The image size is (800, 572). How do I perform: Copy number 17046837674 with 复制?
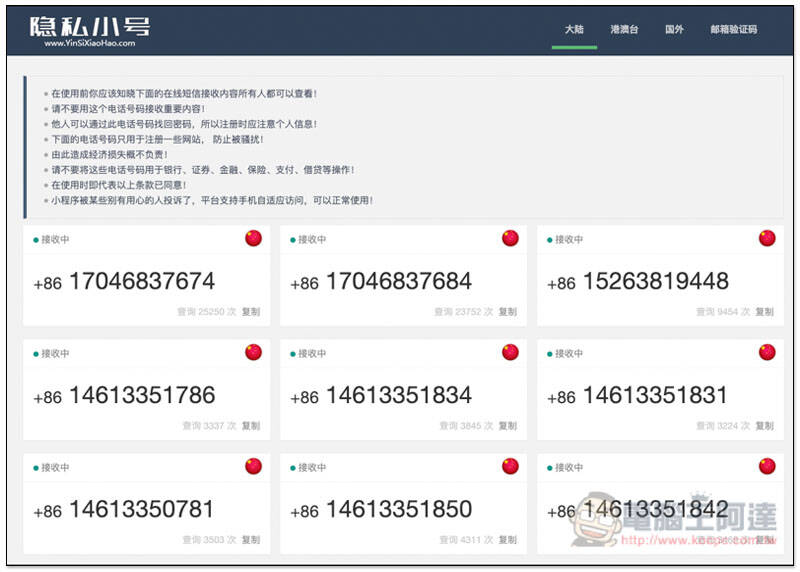251,312
